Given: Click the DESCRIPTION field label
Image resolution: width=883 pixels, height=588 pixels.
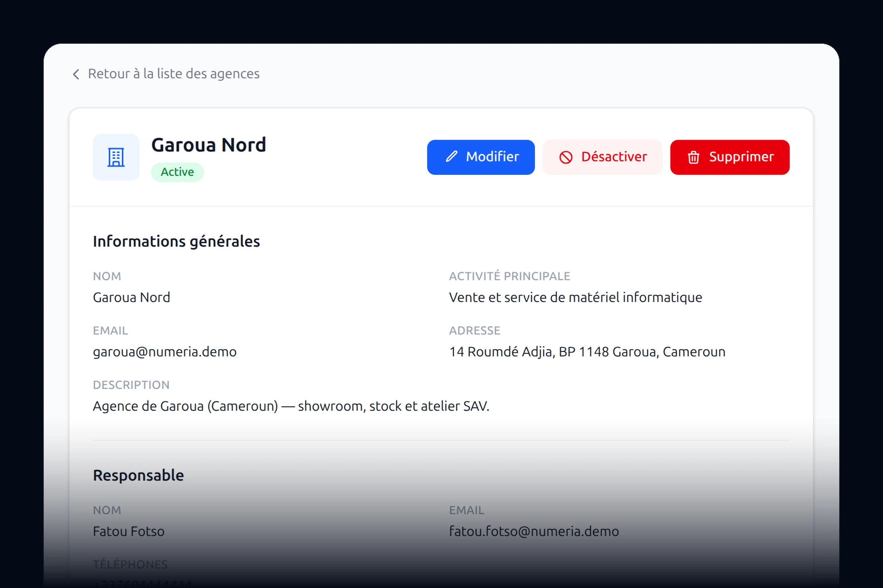Looking at the screenshot, I should pyautogui.click(x=131, y=385).
